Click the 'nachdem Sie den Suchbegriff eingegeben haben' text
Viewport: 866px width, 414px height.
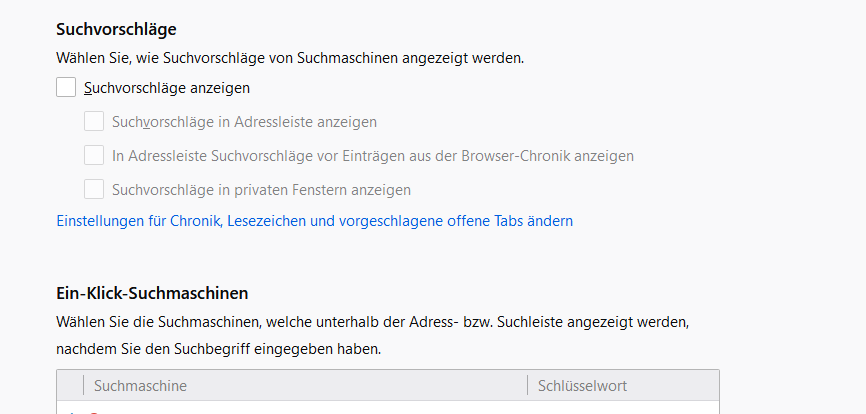(x=218, y=350)
